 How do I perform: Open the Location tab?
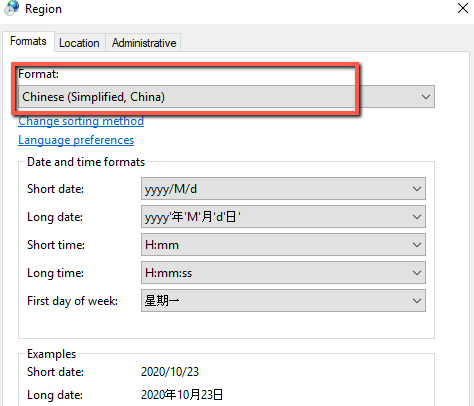(x=79, y=43)
